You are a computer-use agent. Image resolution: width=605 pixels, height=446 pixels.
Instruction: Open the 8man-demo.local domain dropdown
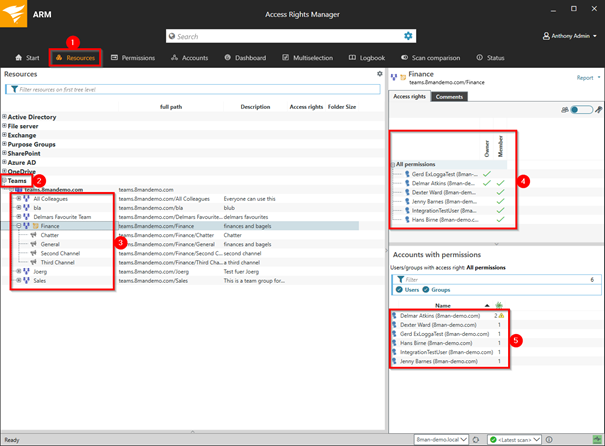(x=441, y=440)
